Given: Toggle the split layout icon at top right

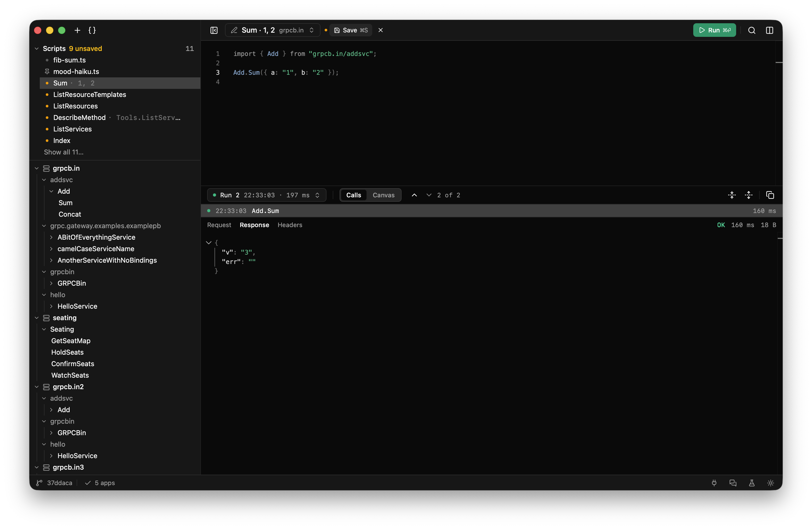Looking at the screenshot, I should (770, 30).
